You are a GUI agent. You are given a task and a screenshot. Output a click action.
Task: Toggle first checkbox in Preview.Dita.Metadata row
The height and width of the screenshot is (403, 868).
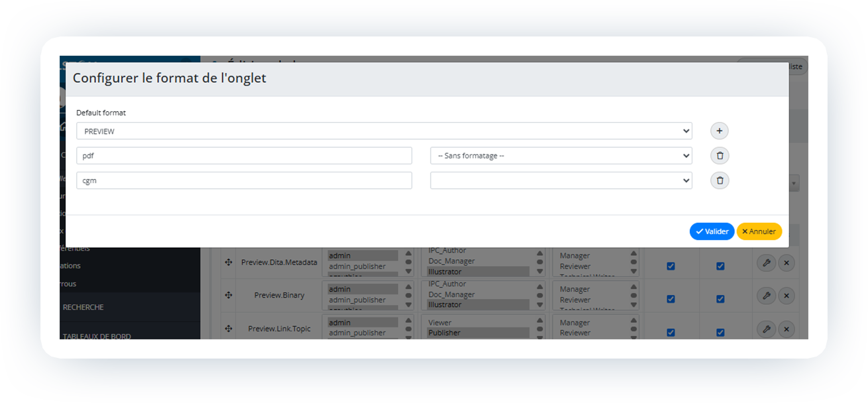(x=671, y=266)
